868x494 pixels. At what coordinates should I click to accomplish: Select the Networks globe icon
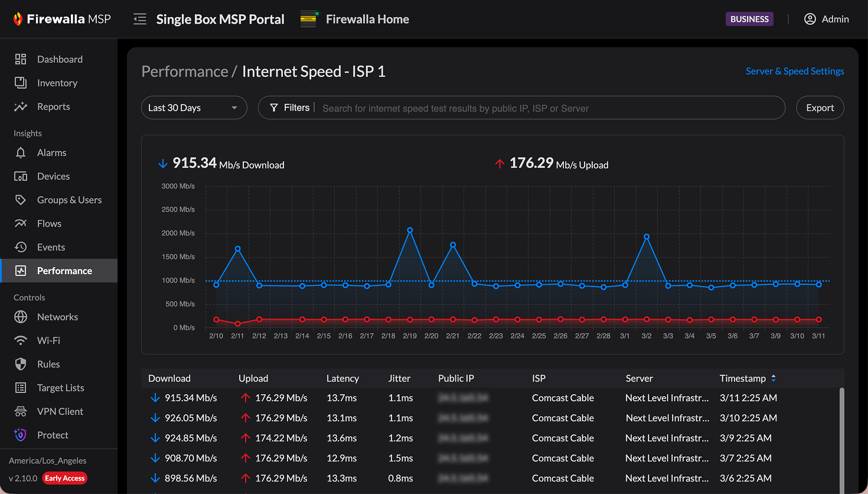21,317
